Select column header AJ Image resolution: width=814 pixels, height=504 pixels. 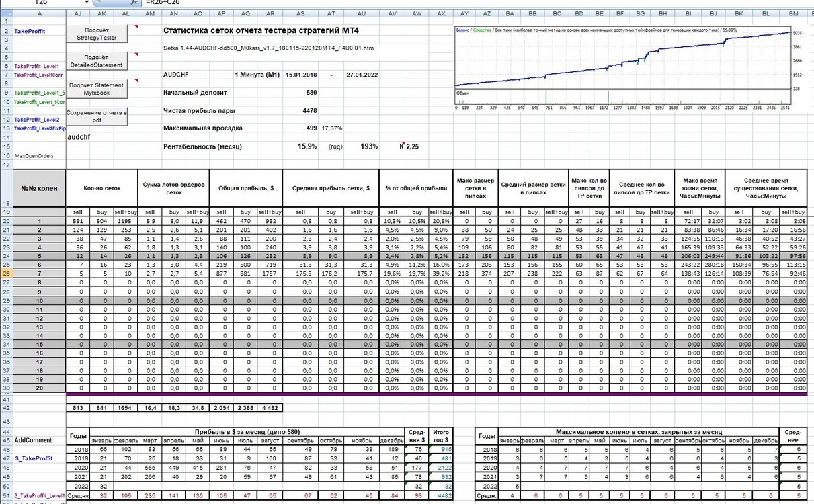point(79,13)
